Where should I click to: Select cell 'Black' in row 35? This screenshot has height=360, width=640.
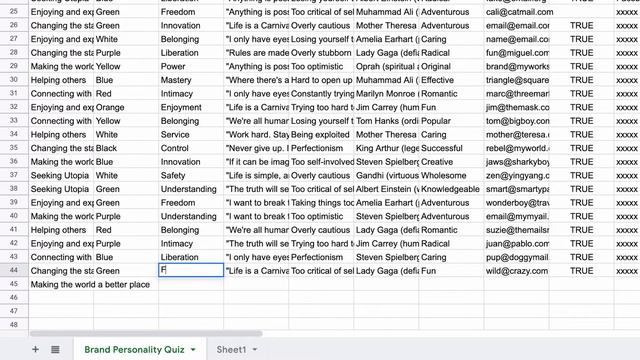[126, 148]
